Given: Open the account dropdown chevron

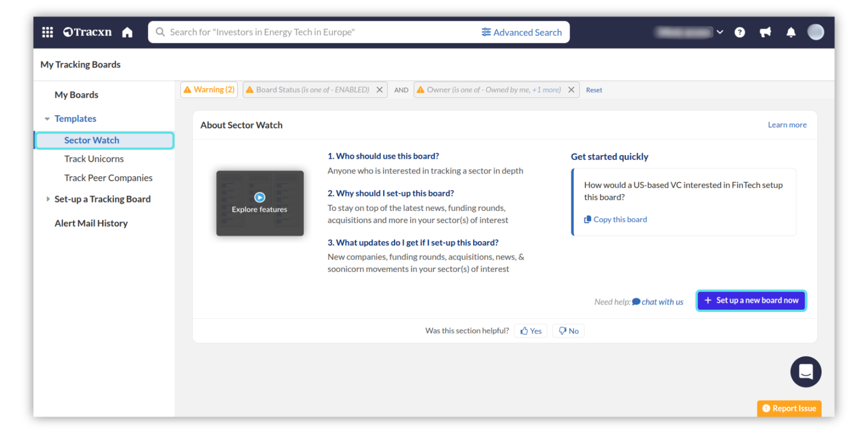Looking at the screenshot, I should [720, 32].
